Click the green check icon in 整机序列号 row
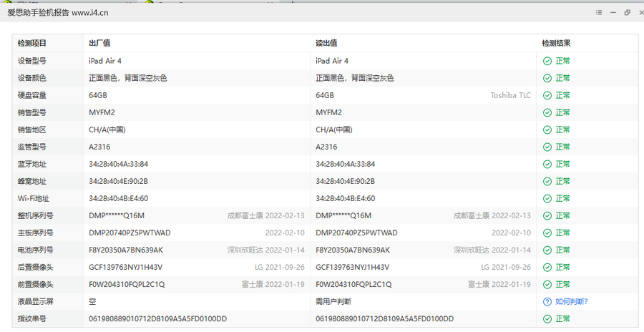The height and width of the screenshot is (332, 644). point(547,215)
